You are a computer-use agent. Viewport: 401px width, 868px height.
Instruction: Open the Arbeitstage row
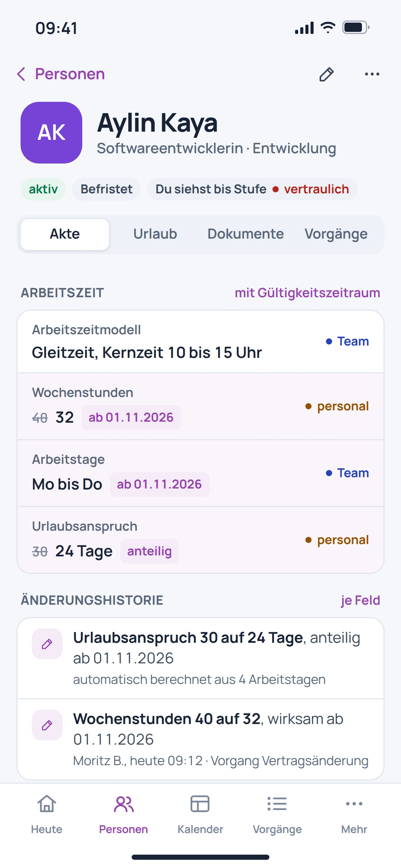[200, 473]
